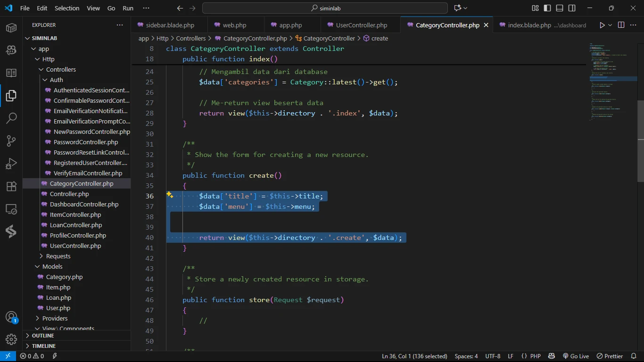Collapse the Auth folder in explorer

56,80
